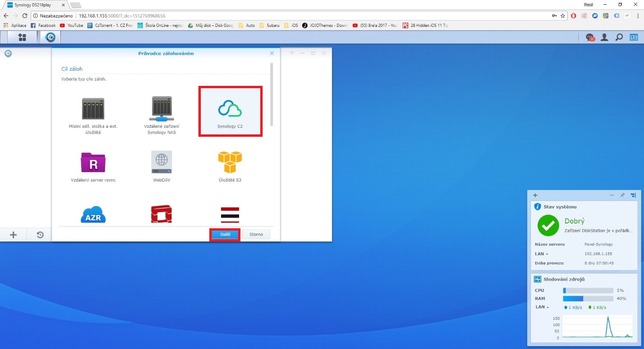Pick WebDAV as backup destination
This screenshot has height=349, width=644.
pyautogui.click(x=162, y=166)
